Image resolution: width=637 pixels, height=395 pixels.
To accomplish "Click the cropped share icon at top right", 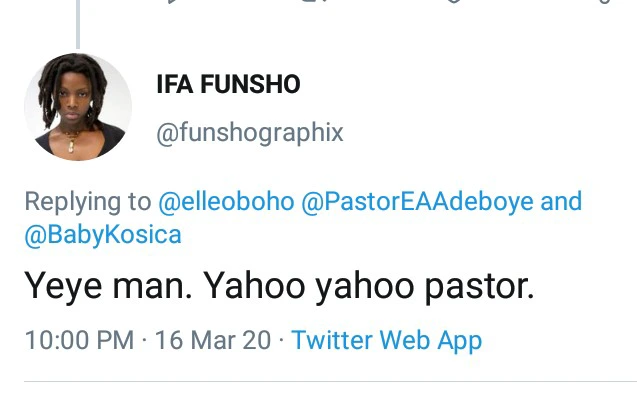I will click(x=604, y=2).
